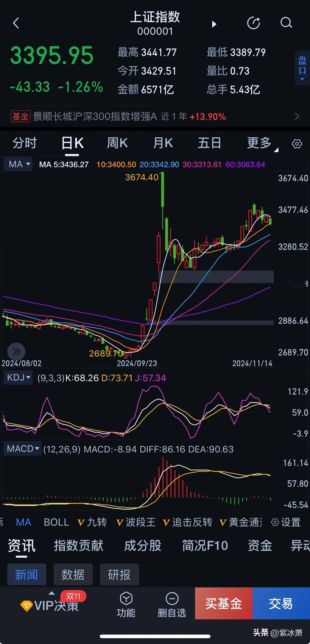Expand the 更多 period options
Screen dimensions: 310x644
tap(262, 144)
